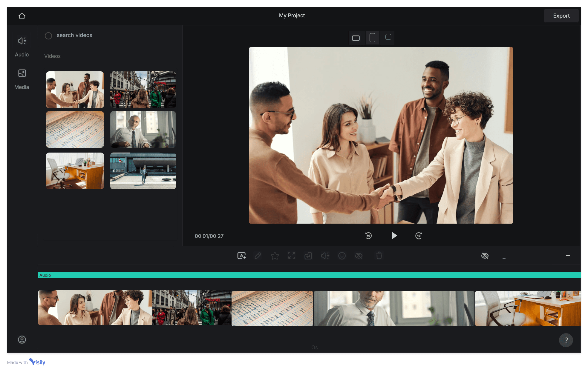Open the Media sidebar panel
Viewport: 588px width, 372px height.
tap(22, 79)
